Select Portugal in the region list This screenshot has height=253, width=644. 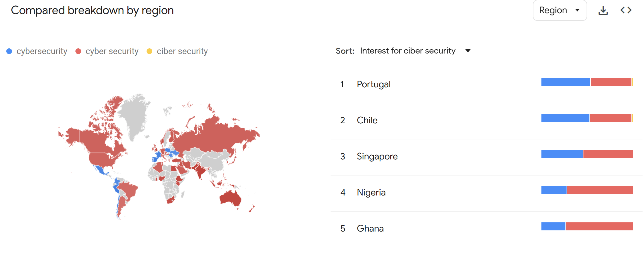[373, 84]
